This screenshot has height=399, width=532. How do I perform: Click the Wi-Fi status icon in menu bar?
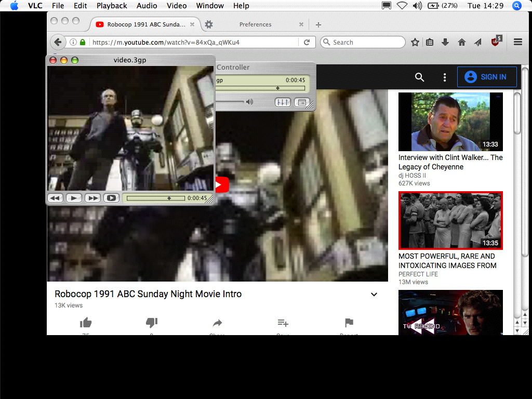(402, 6)
